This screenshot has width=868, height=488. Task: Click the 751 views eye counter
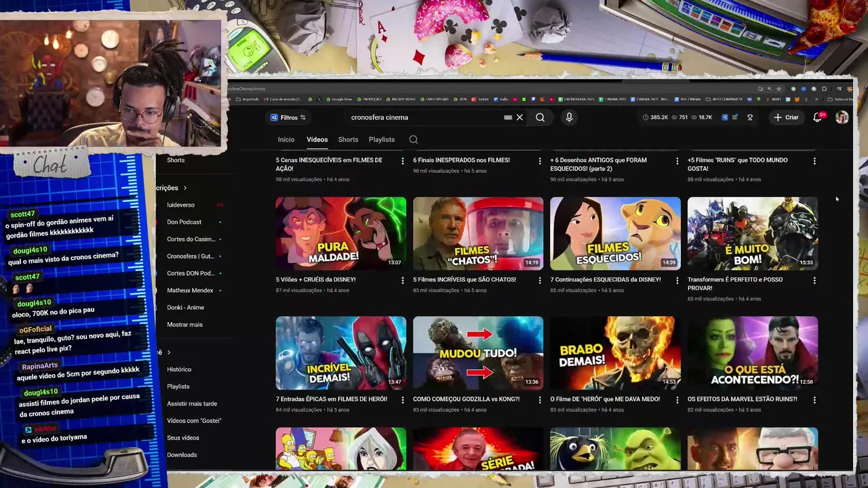[x=679, y=117]
